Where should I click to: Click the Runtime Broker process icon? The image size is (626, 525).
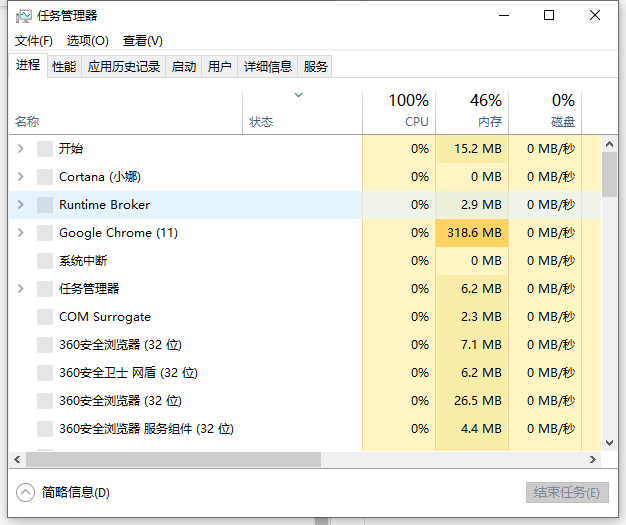44,205
